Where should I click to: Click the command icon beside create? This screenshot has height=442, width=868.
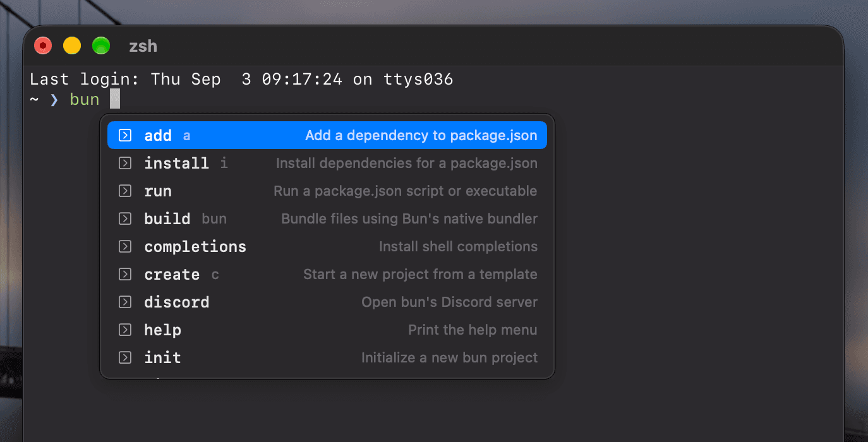click(125, 274)
